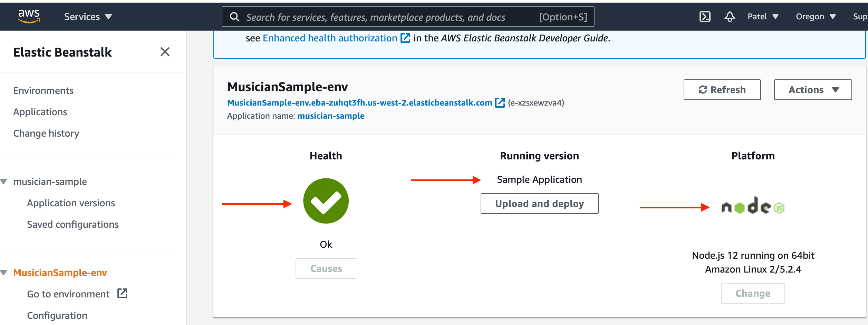Collapse the musician-sample tree section
Screen dimensions: 868x325
coord(4,181)
